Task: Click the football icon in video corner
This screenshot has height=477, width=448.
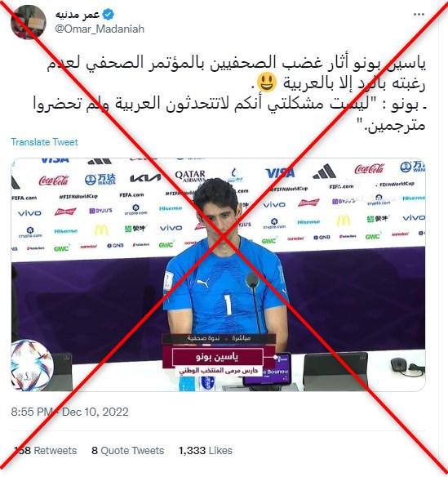Action: pos(32,365)
